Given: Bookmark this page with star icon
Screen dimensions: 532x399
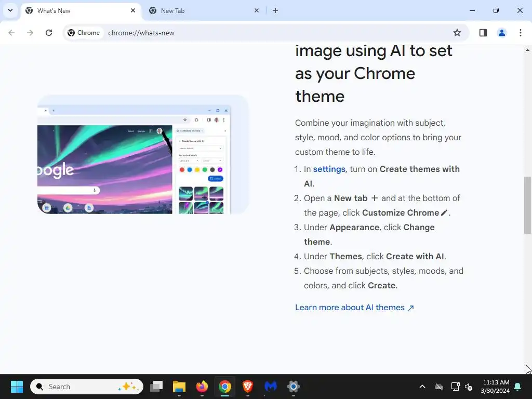Looking at the screenshot, I should click(x=457, y=33).
